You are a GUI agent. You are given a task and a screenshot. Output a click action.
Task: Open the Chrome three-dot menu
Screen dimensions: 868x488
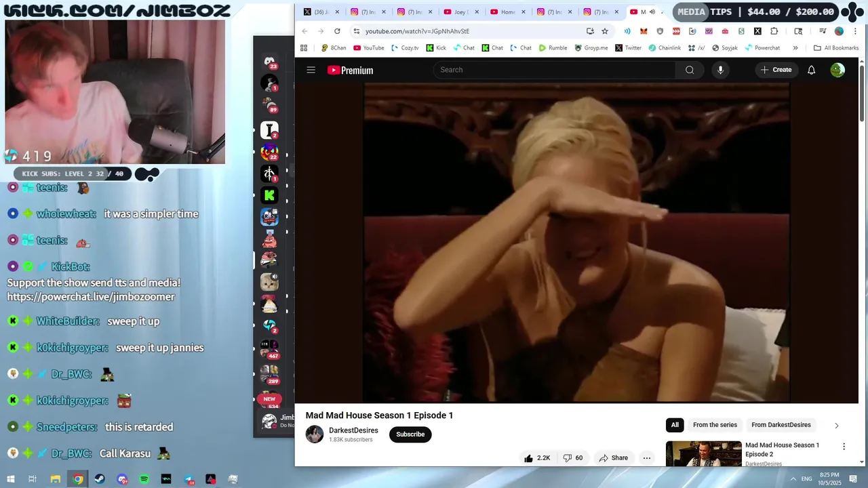(x=855, y=31)
